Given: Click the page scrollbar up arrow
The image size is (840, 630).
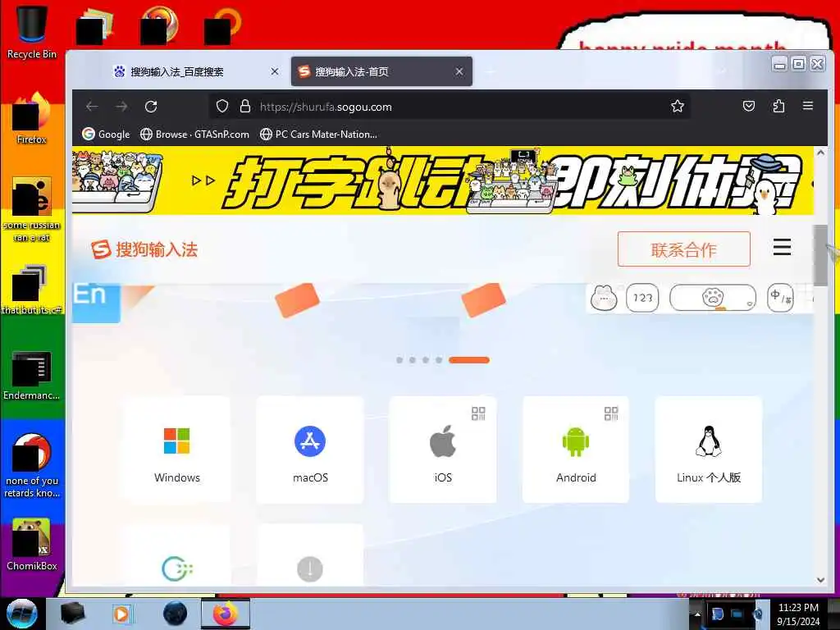Looking at the screenshot, I should tap(820, 153).
